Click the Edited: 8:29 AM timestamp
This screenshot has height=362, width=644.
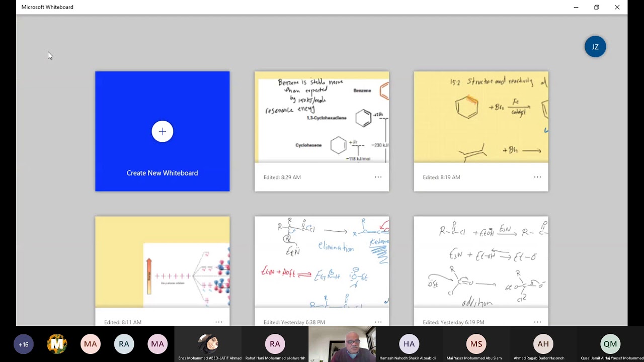[282, 177]
